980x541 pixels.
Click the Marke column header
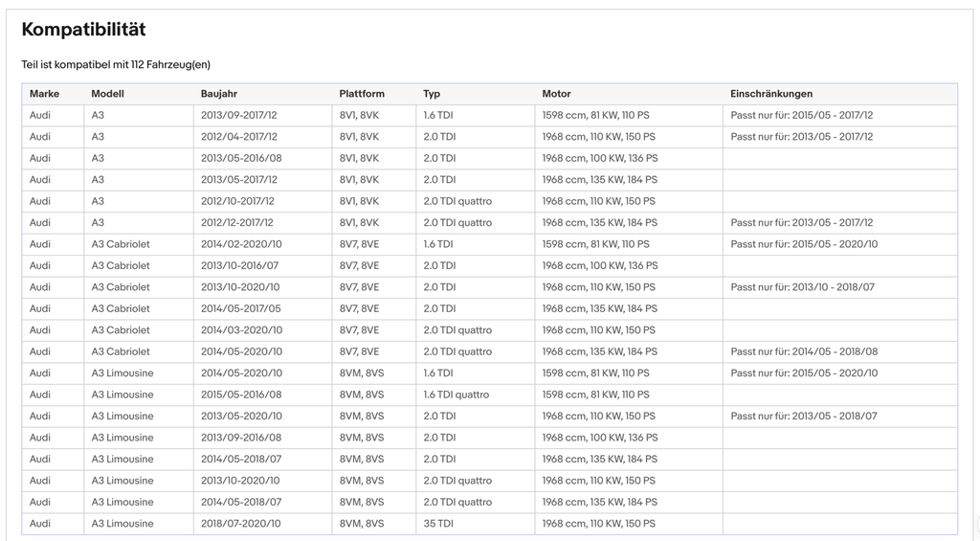(44, 94)
